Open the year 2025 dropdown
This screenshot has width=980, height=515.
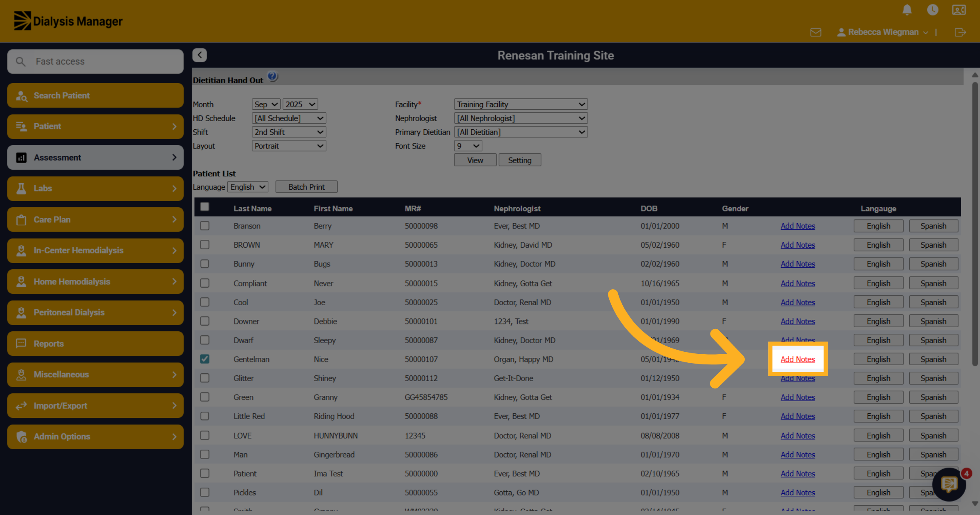(x=300, y=104)
